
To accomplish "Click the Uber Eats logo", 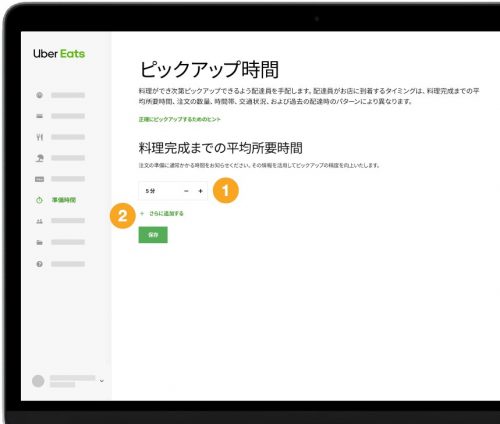I will point(59,54).
